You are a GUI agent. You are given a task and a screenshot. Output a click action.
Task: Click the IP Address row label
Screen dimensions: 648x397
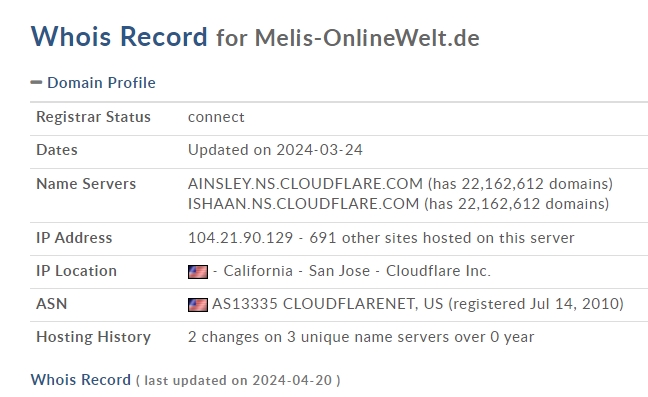(x=74, y=238)
